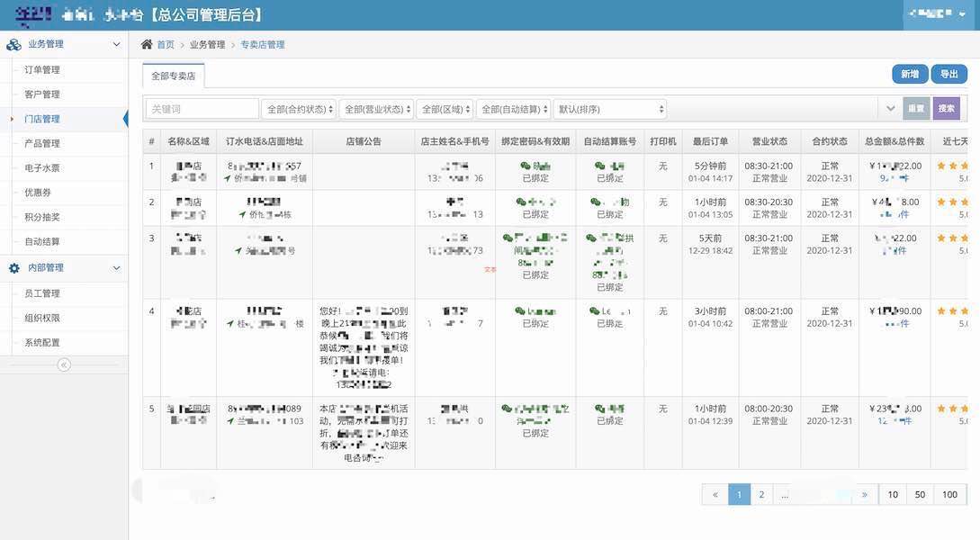The image size is (980, 540).
Task: Click the binoculars icon beside 业务管理
Action: pos(13,42)
